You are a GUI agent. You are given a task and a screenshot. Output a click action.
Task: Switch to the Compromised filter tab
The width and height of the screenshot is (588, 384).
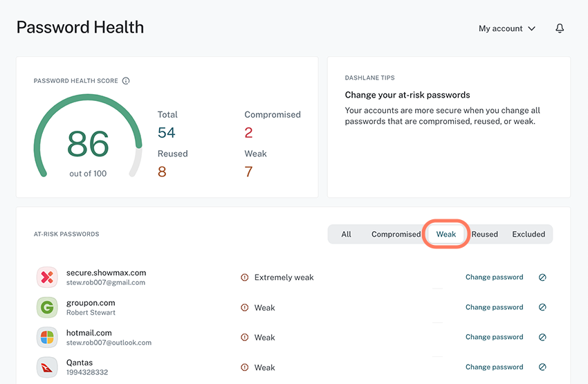(x=396, y=235)
